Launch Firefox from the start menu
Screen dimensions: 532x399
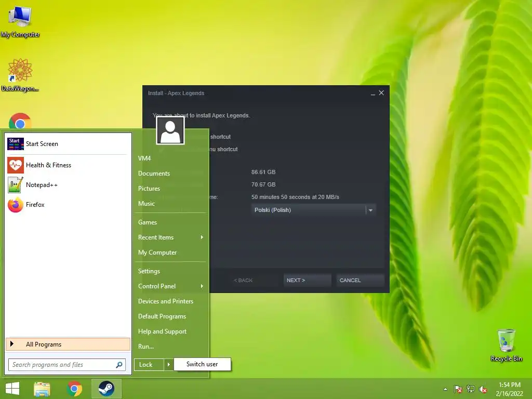(68, 205)
